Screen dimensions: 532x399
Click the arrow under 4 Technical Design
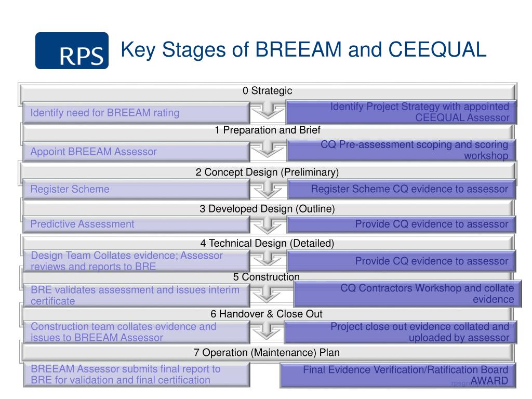(268, 259)
